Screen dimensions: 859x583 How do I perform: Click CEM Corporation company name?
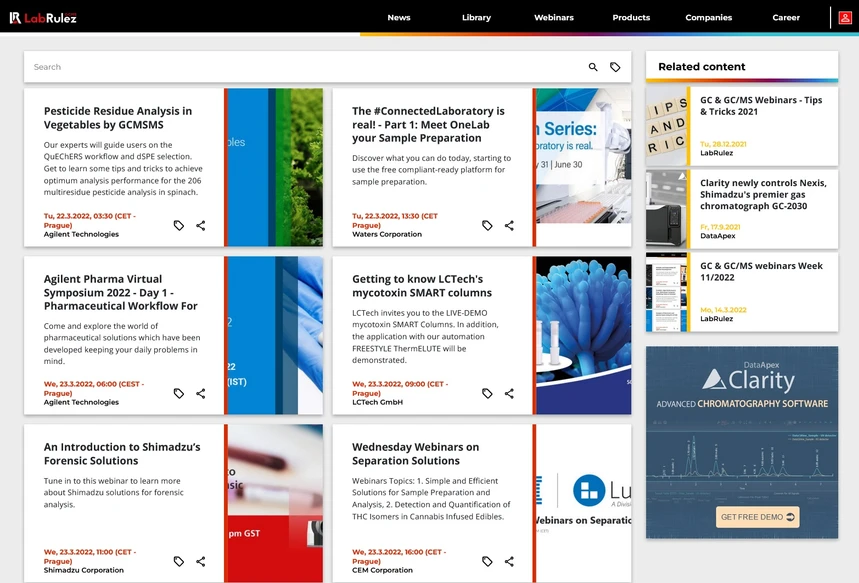(382, 570)
